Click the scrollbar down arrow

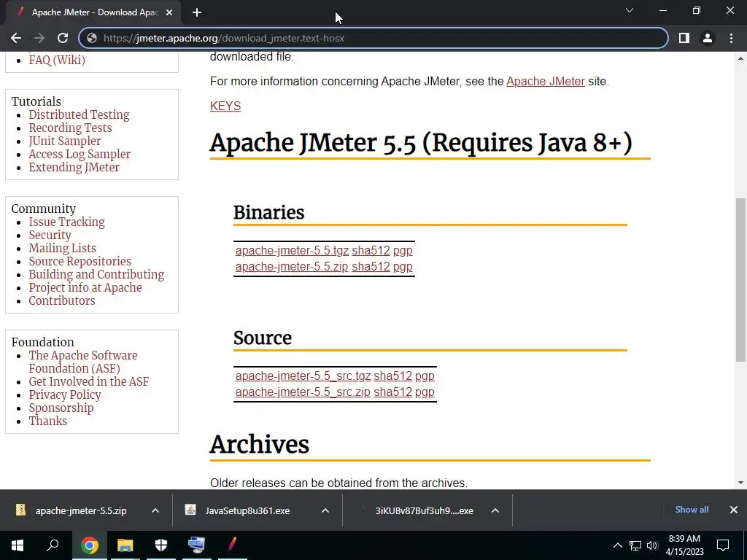point(740,483)
